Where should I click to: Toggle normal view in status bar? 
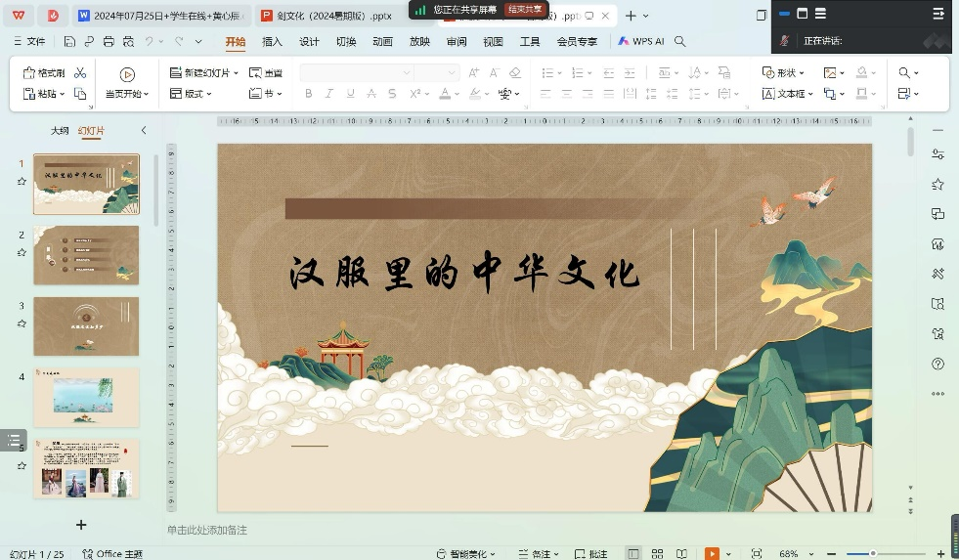634,553
